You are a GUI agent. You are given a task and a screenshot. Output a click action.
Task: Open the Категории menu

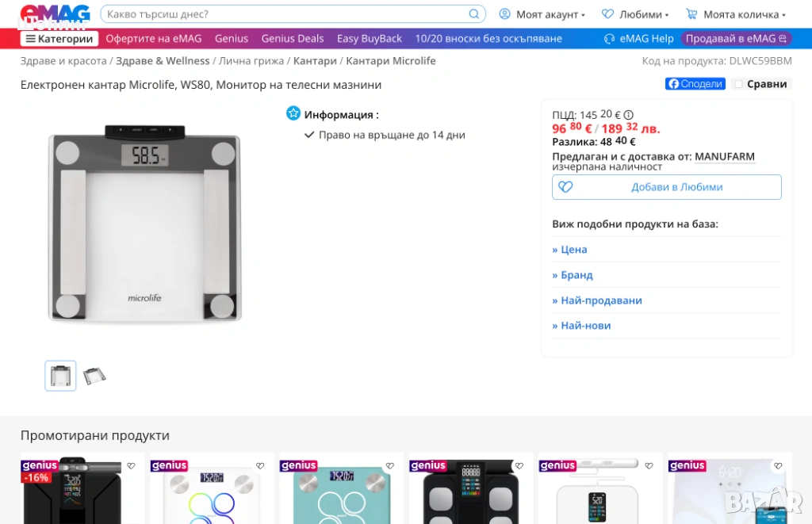point(59,39)
